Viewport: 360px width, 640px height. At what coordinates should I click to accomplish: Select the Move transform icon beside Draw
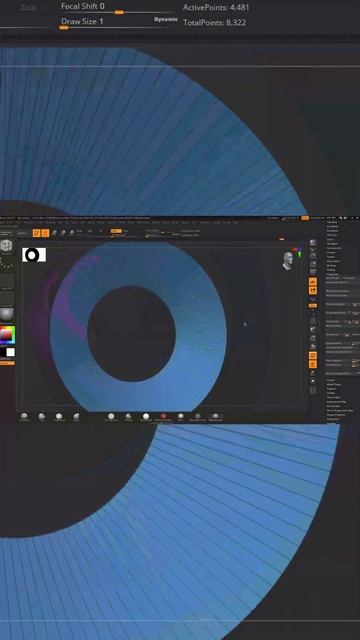pyautogui.click(x=54, y=233)
